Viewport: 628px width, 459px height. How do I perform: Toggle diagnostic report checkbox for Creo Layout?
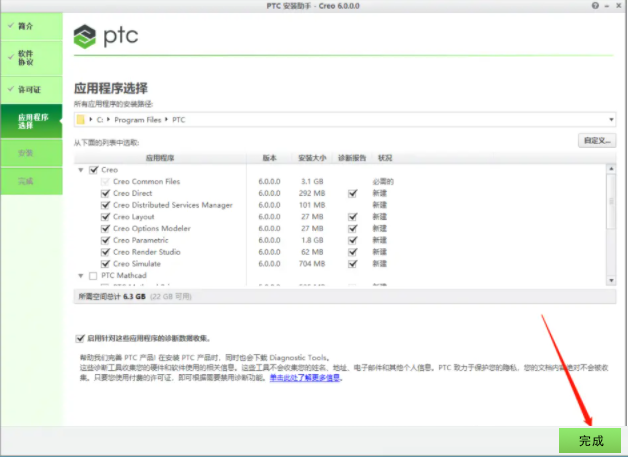coord(352,217)
